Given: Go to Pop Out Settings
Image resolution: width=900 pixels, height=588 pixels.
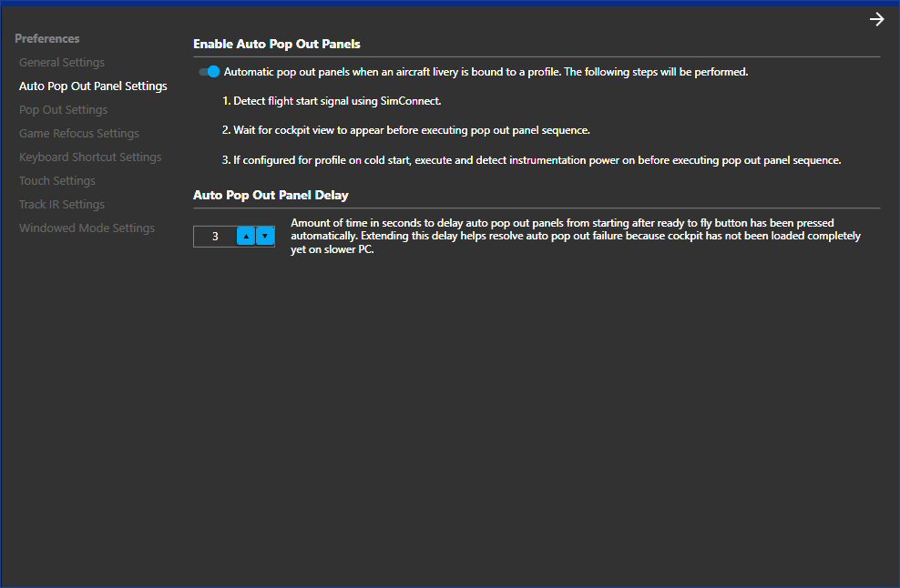Looking at the screenshot, I should [63, 110].
